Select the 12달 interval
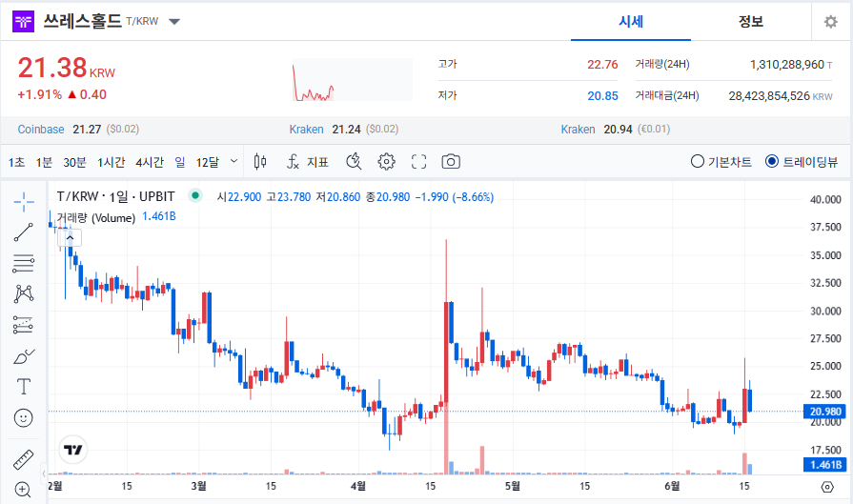 [x=207, y=162]
